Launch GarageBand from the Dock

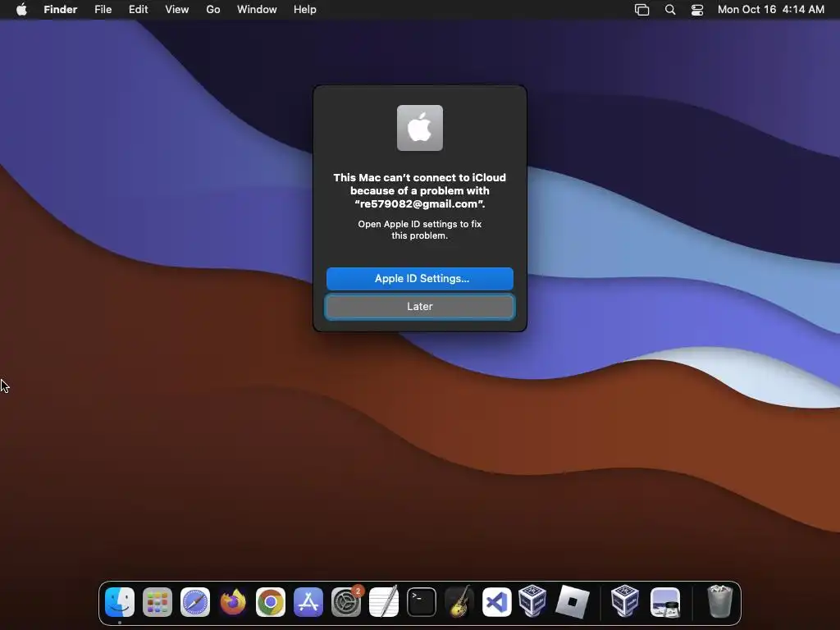click(x=459, y=602)
